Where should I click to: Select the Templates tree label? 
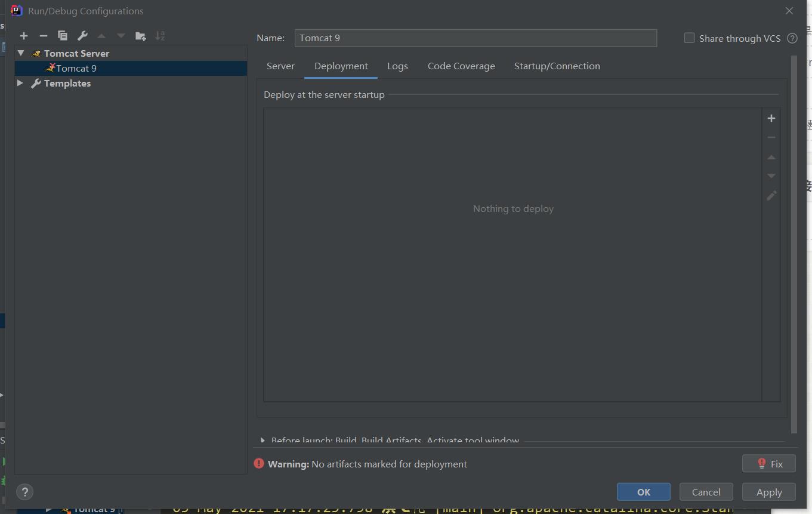pos(67,83)
